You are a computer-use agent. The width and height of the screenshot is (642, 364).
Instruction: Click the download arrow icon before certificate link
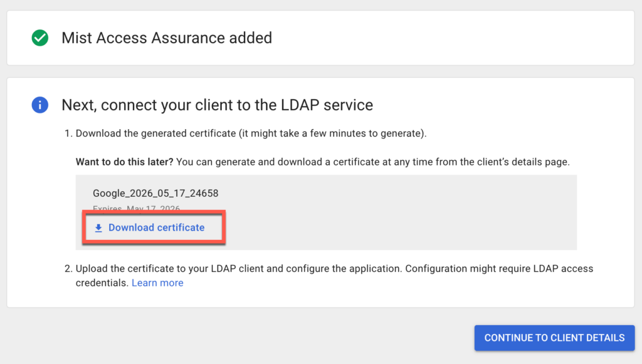[98, 227]
